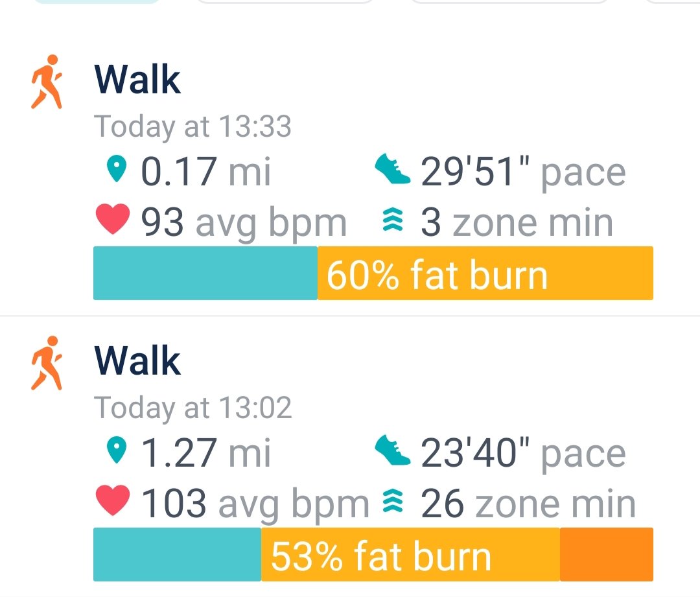Click the location pin icon beside 0.17 mi
This screenshot has height=597, width=700.
point(117,170)
